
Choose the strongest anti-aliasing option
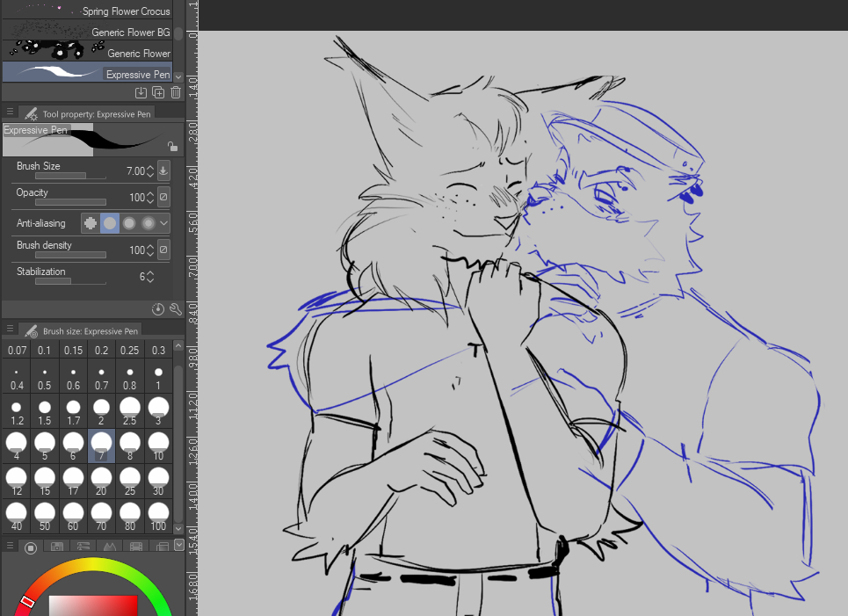148,223
